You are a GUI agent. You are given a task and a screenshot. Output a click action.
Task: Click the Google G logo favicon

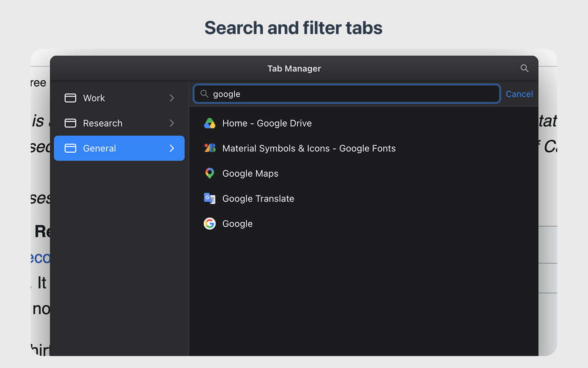tap(209, 224)
